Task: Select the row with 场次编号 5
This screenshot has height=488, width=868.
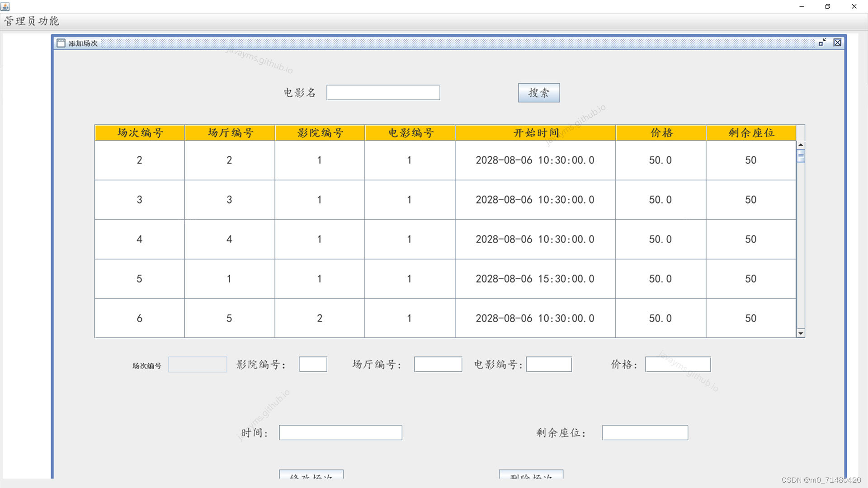Action: [x=445, y=279]
